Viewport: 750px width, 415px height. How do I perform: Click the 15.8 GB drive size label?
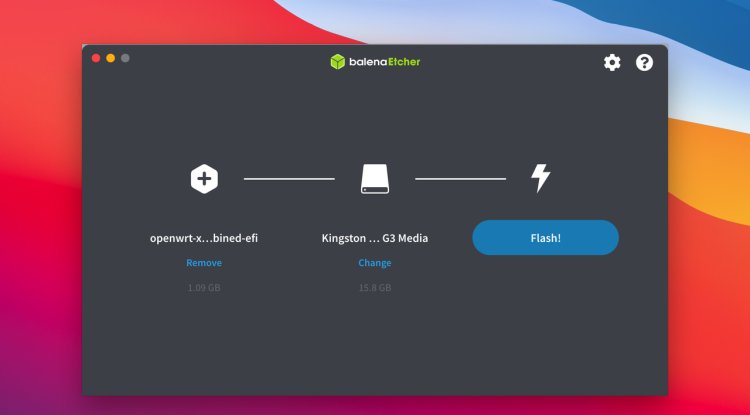(x=375, y=288)
